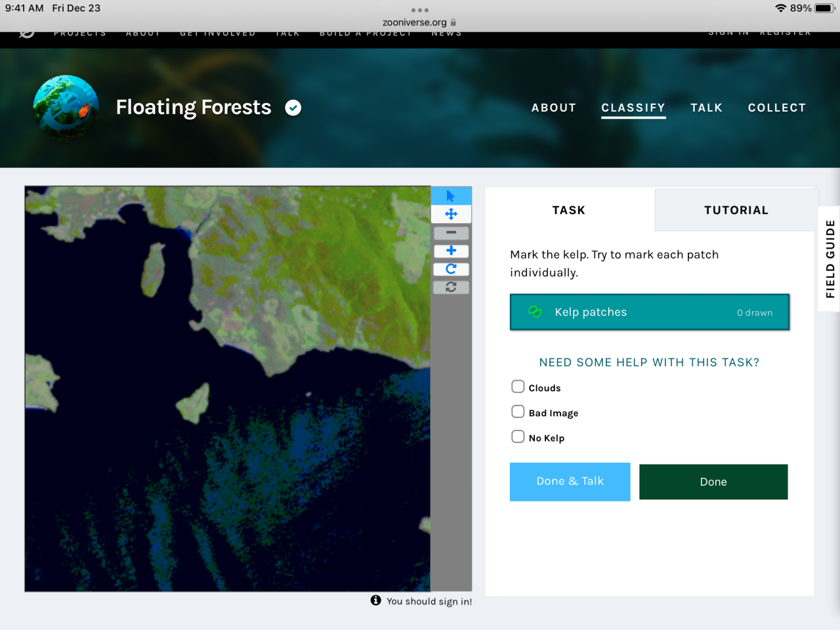Rotate the satellite image
Viewport: 840px width, 630px height.
[451, 269]
